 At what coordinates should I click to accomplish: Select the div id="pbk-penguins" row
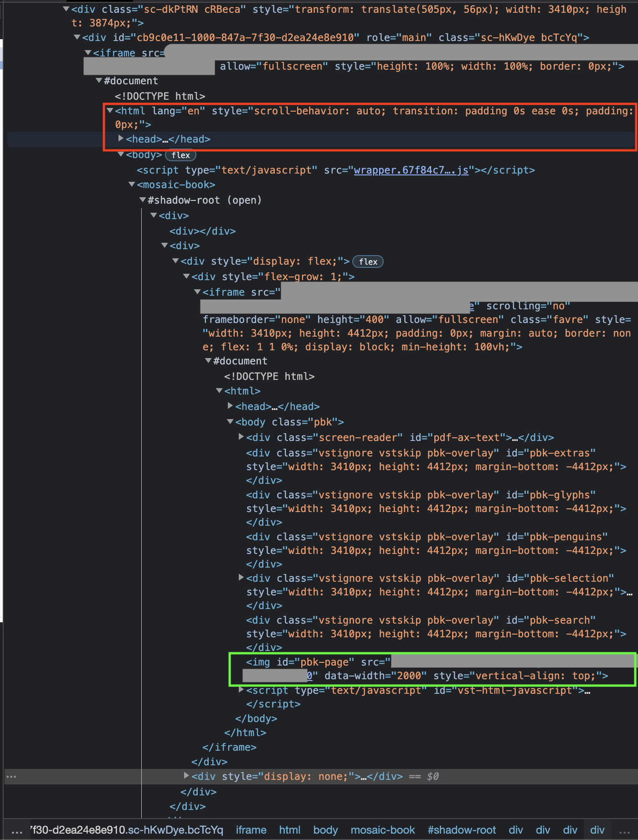pyautogui.click(x=436, y=550)
